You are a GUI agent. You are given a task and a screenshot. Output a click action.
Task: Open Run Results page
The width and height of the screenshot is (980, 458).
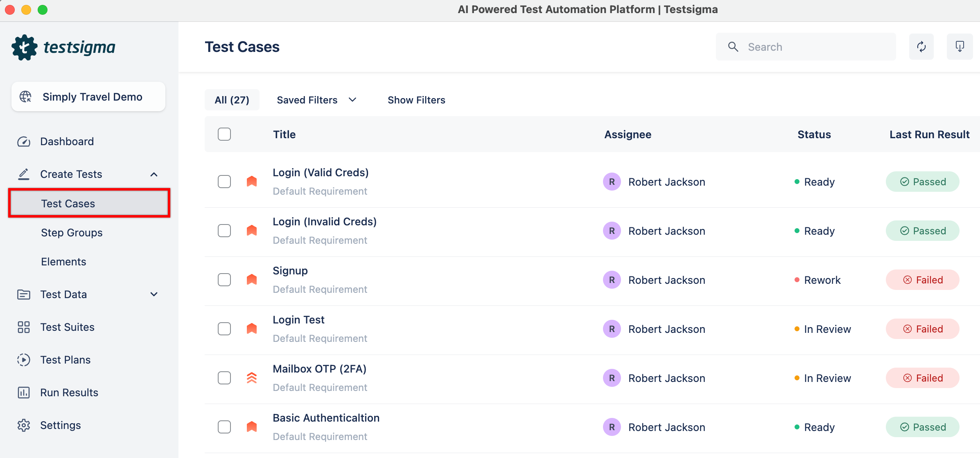click(x=69, y=393)
